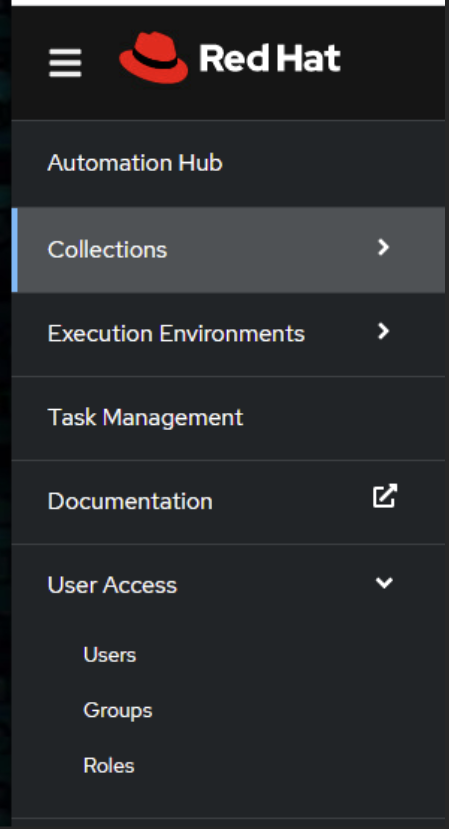Select the Collections menu label

107,250
